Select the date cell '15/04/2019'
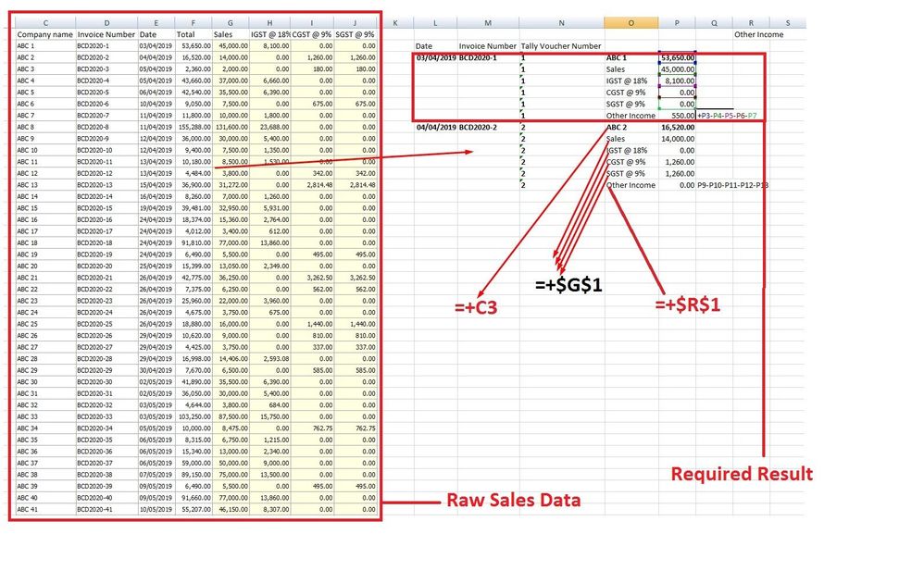The width and height of the screenshot is (924, 583). coord(156,185)
